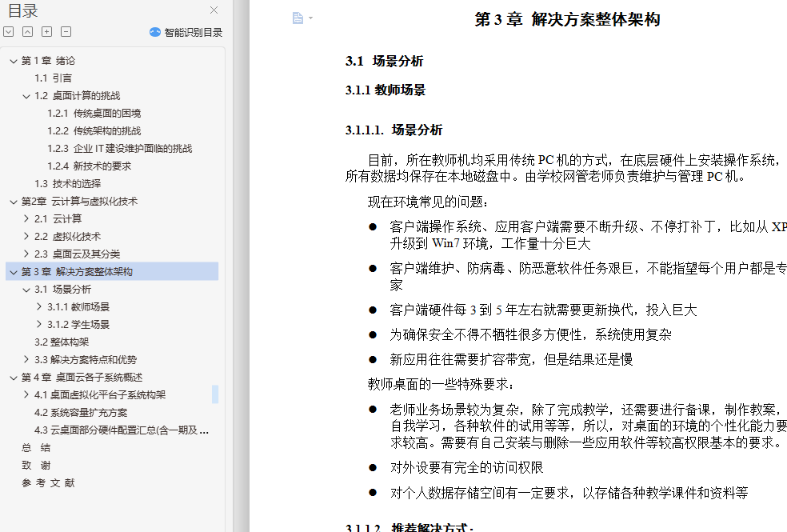Open 参 考 文 献 outline entry
The image size is (787, 532).
(x=48, y=483)
